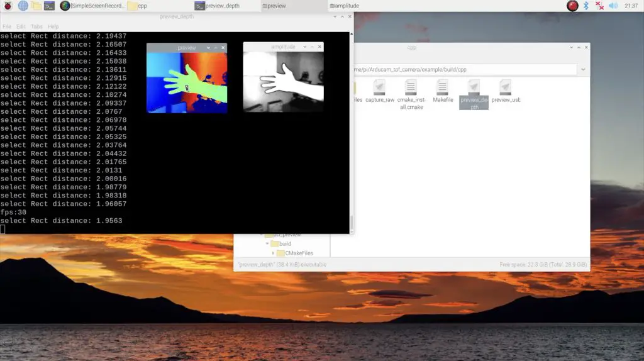Select the Makefile file icon
Viewport: 644px width, 361px height.
(443, 91)
